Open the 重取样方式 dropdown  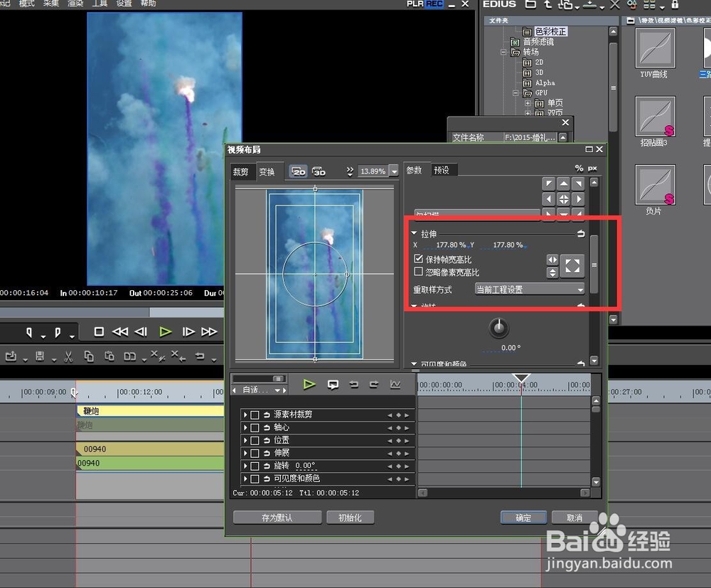530,289
